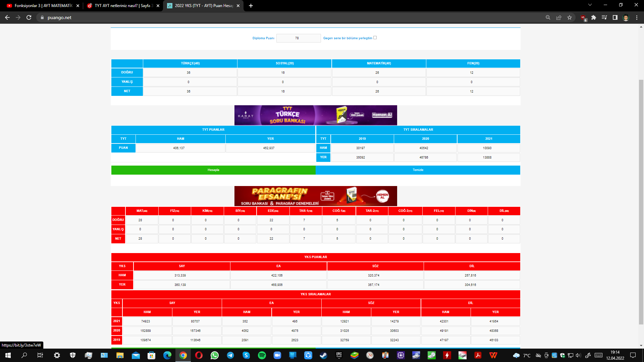Open the zoom magnifier icon in address bar
The image size is (644, 362).
pos(548,17)
